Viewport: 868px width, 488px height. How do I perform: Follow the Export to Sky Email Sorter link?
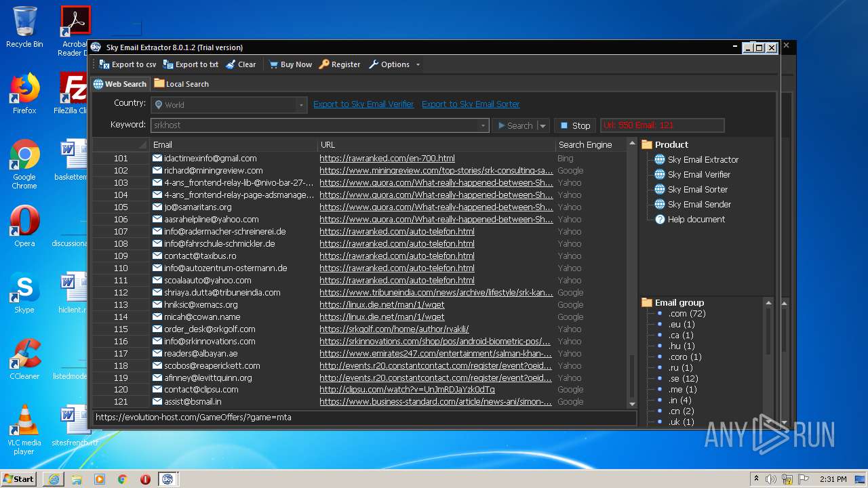[x=471, y=104]
